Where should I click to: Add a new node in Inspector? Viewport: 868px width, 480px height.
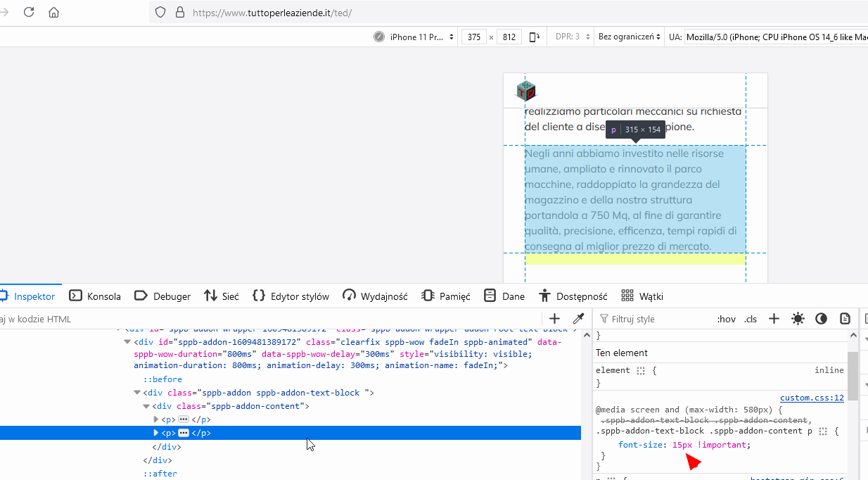click(x=554, y=319)
